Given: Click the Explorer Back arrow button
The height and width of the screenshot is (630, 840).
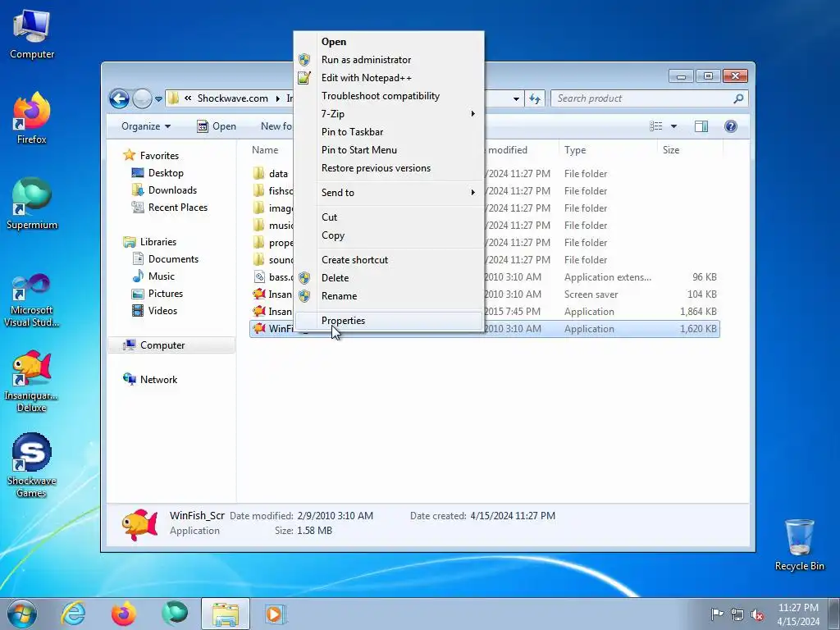Looking at the screenshot, I should click(x=119, y=98).
